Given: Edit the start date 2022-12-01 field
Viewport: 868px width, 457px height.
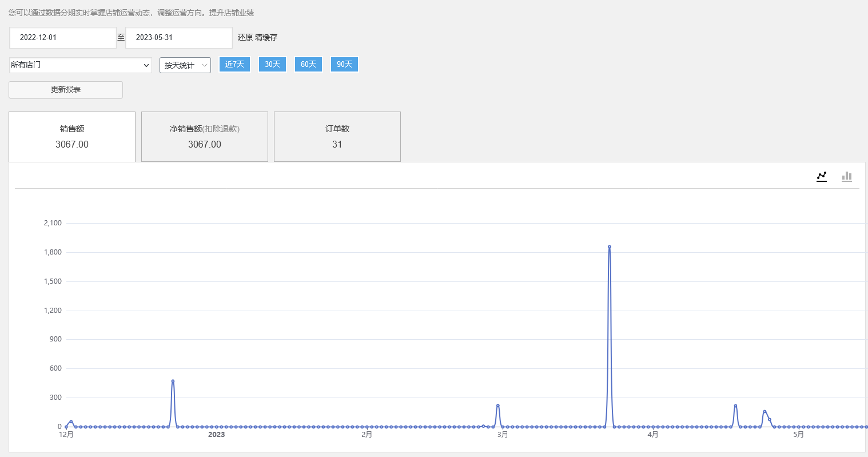Looking at the screenshot, I should (x=63, y=38).
